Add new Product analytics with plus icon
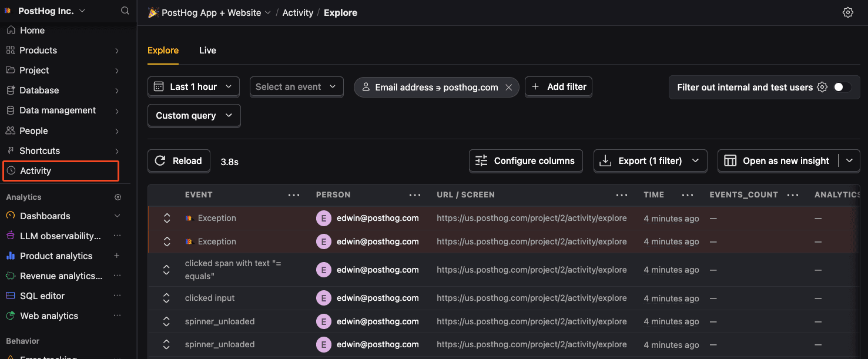Viewport: 868px width, 359px height. tap(117, 256)
